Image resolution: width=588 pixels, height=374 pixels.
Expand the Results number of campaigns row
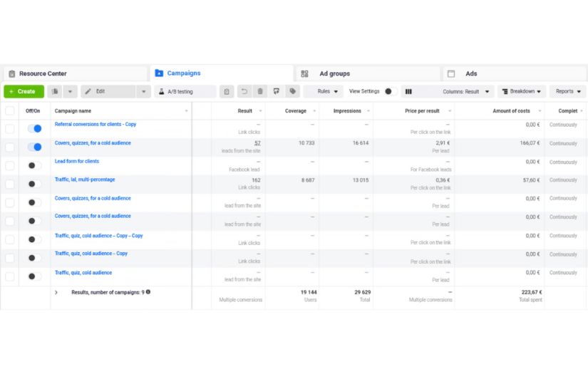tap(56, 292)
